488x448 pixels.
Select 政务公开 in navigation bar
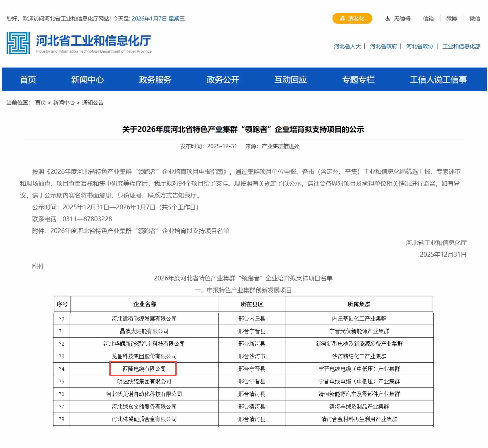[x=223, y=80]
